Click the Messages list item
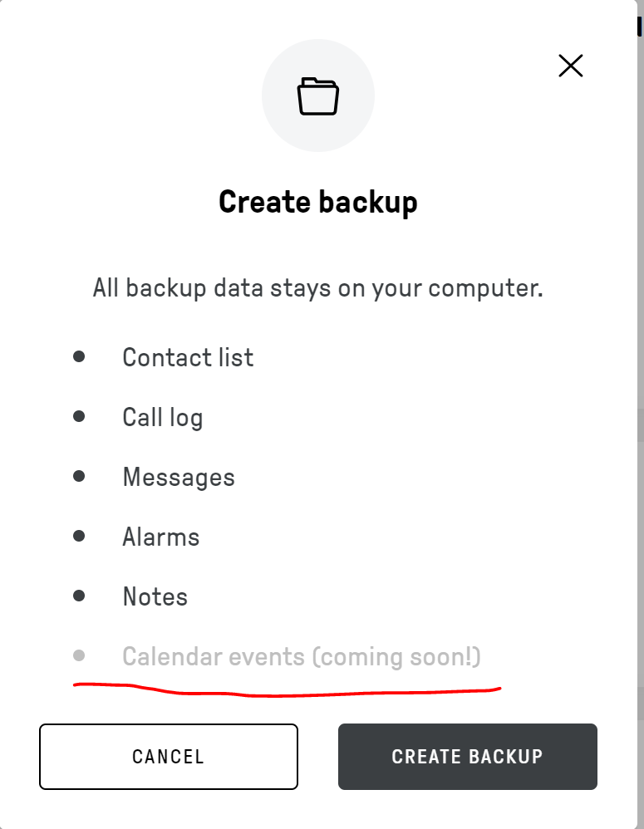 pyautogui.click(x=179, y=478)
